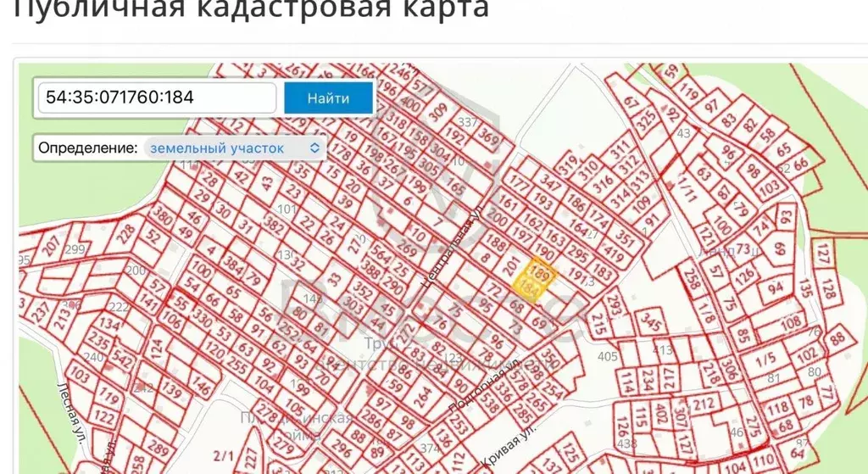Click parcel number 188
This screenshot has width=868, height=474.
click(x=495, y=242)
